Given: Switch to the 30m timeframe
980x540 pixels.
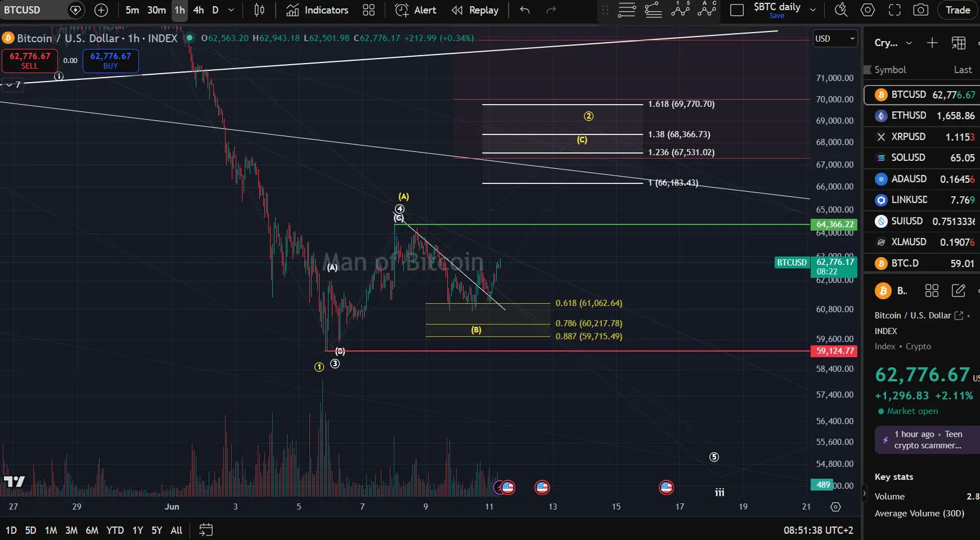Looking at the screenshot, I should 156,10.
